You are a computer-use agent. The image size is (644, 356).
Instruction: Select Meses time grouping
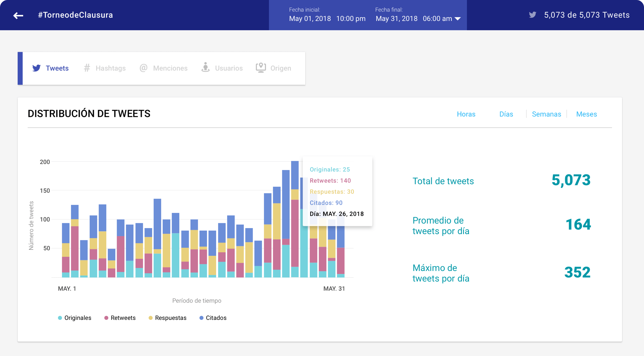click(x=586, y=114)
